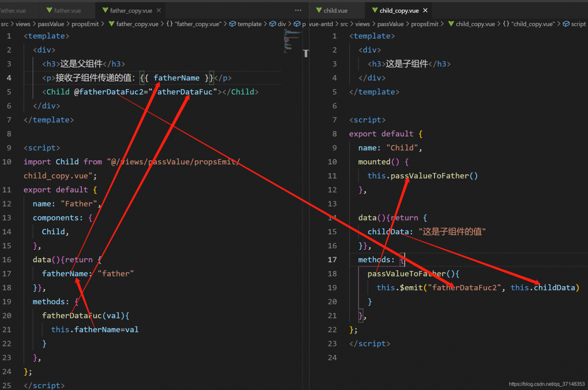This screenshot has height=390, width=588.
Task: Click 'fatherName' inside the mustache braces
Action: click(176, 78)
